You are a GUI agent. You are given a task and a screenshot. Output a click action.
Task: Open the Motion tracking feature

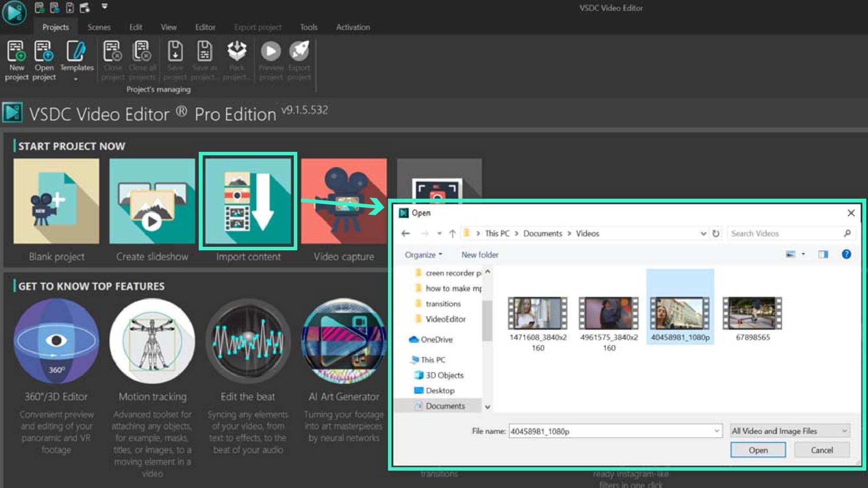coord(152,341)
